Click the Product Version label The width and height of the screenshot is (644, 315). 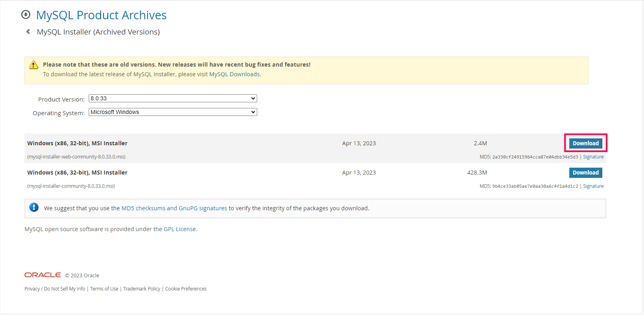tap(61, 100)
